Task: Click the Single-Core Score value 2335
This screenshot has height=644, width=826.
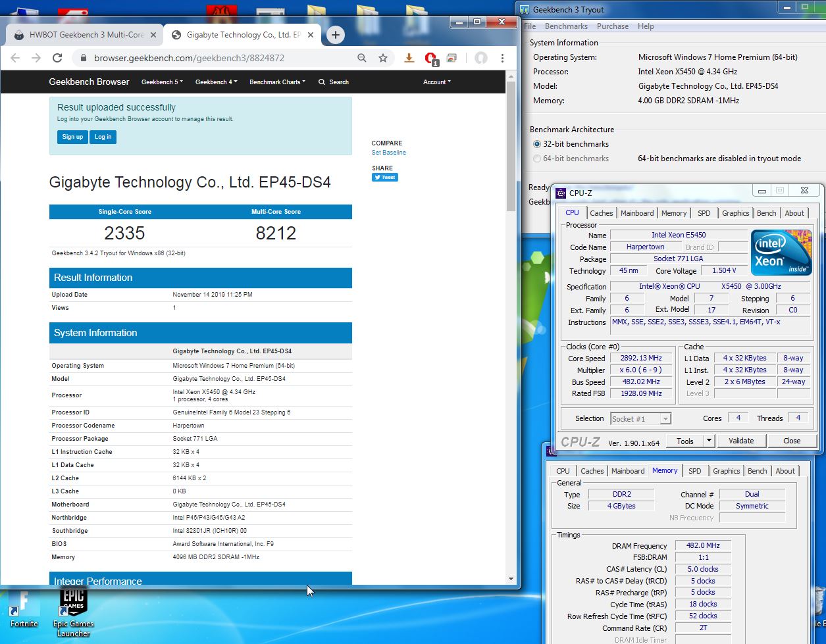Action: coord(124,233)
